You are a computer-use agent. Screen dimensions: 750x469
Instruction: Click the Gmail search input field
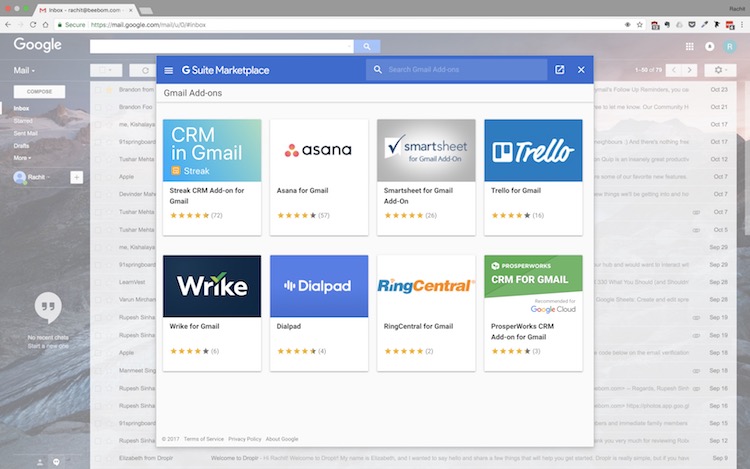coord(221,46)
